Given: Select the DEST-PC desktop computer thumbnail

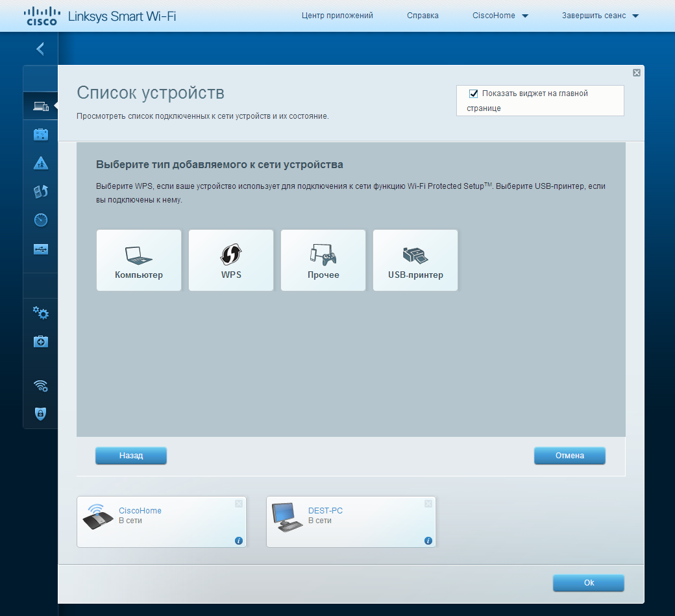Looking at the screenshot, I should pos(287,517).
